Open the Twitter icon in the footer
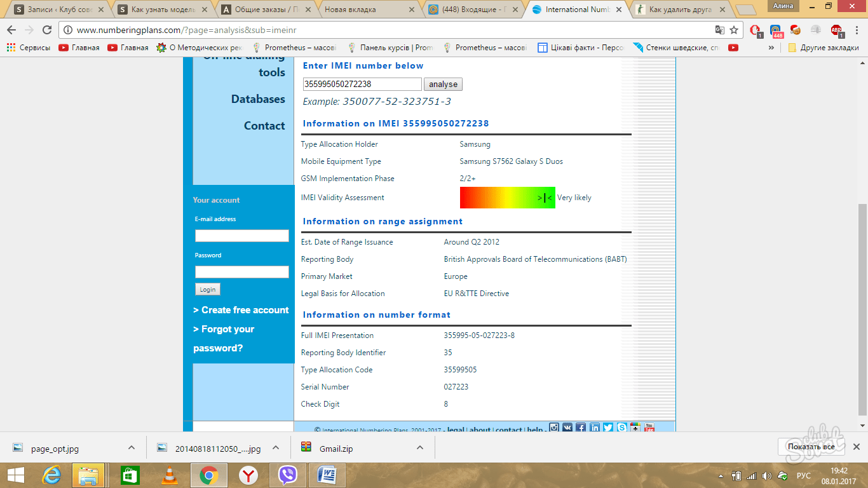The image size is (868, 488). [x=608, y=428]
